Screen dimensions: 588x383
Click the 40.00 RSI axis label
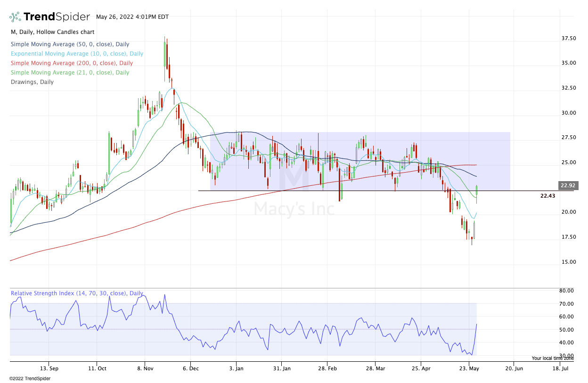pos(567,343)
